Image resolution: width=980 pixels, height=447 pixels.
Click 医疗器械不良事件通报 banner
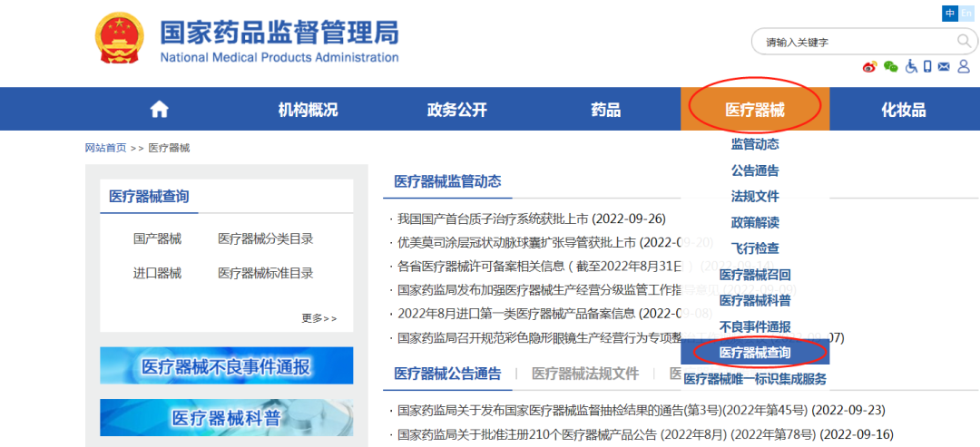click(x=226, y=365)
